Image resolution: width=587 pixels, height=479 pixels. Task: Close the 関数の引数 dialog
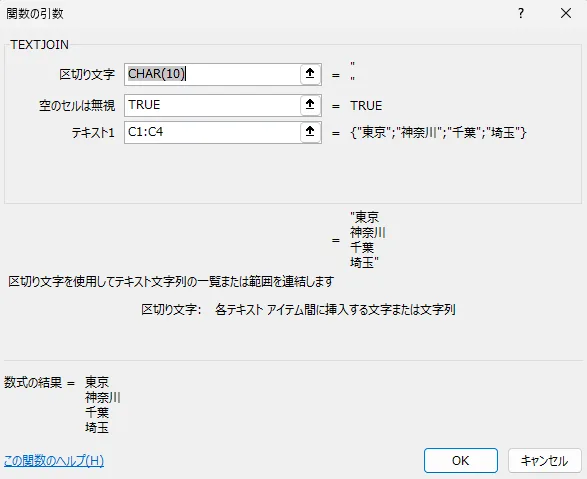coord(566,13)
